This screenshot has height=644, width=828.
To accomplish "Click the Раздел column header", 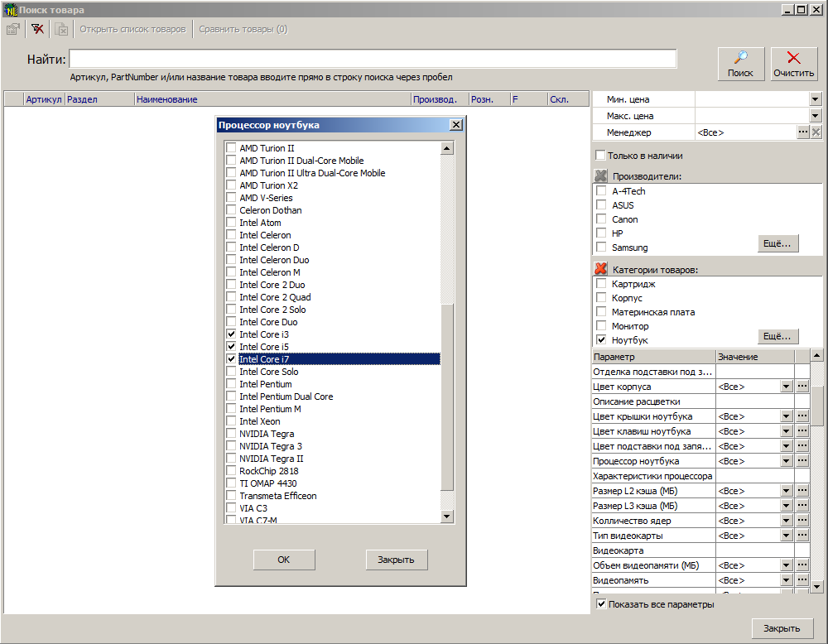I will click(100, 99).
